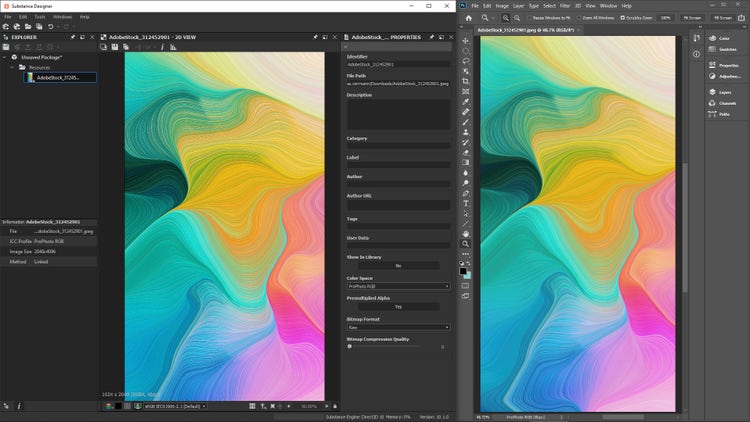
Task: Open the Swatches panel icon
Action: pyautogui.click(x=712, y=48)
